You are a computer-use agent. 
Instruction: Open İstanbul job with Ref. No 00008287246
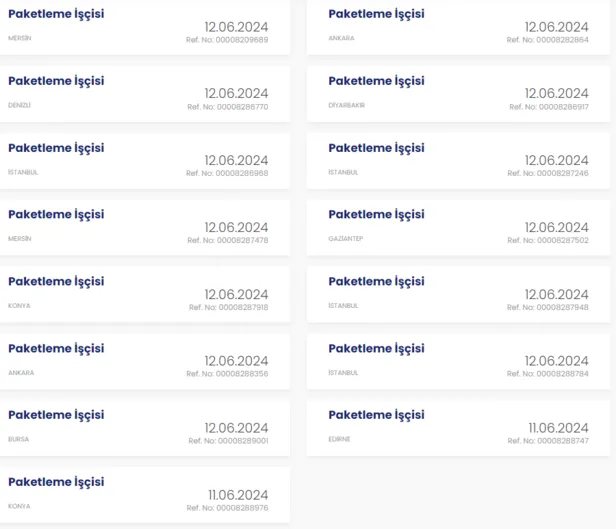(x=376, y=148)
